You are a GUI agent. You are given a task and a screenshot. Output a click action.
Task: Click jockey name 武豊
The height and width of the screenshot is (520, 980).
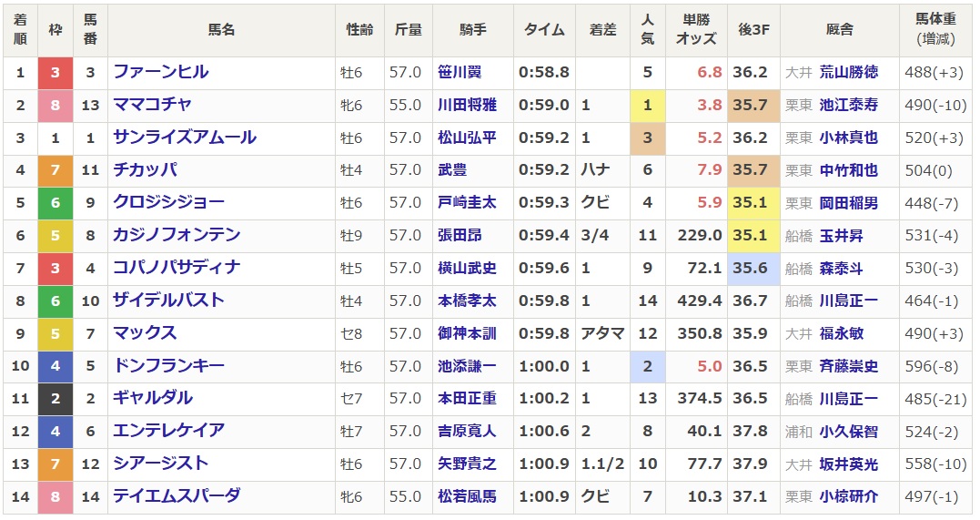click(x=452, y=170)
